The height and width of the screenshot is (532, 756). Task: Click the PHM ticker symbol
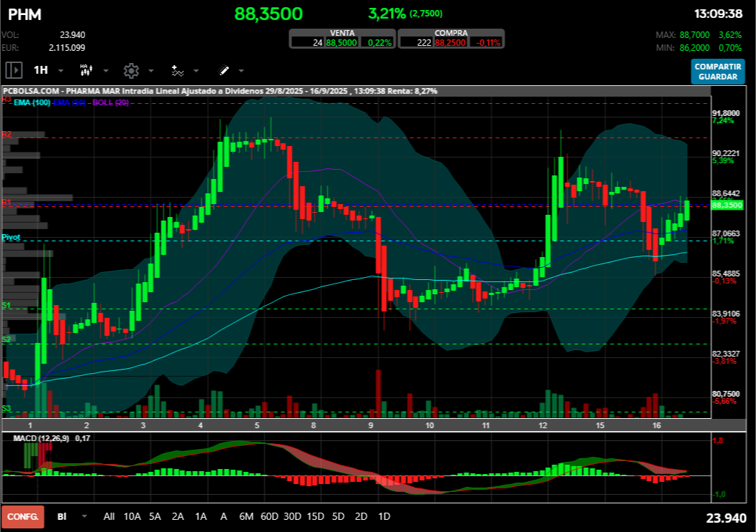[24, 14]
